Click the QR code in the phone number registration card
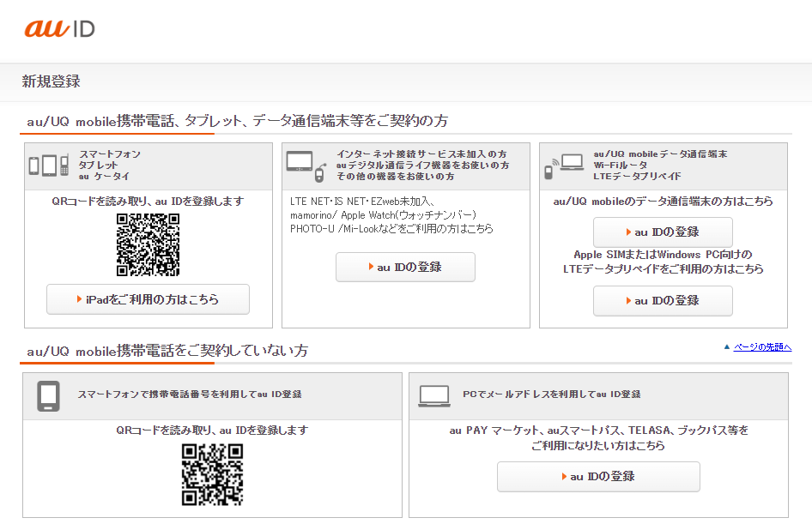This screenshot has width=812, height=530. pyautogui.click(x=212, y=474)
